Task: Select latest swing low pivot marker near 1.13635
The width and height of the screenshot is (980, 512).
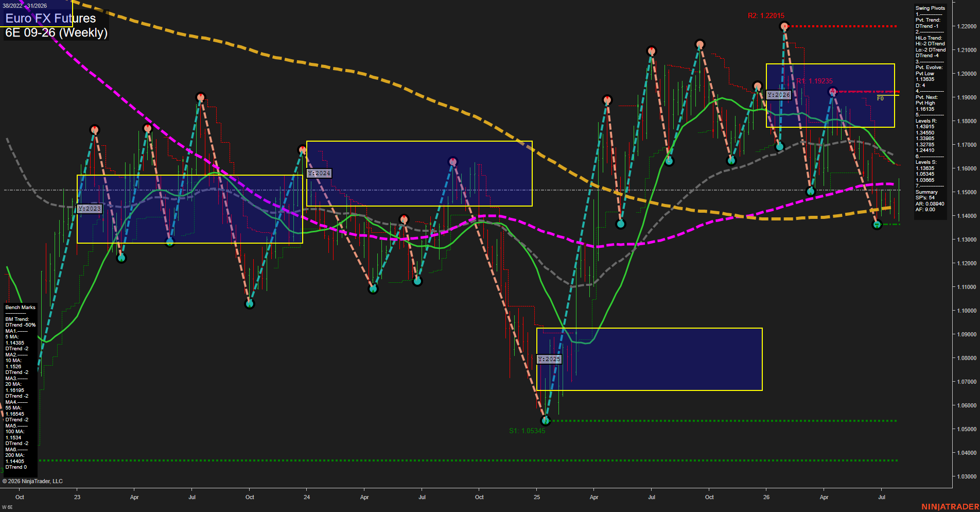Action: (x=878, y=225)
